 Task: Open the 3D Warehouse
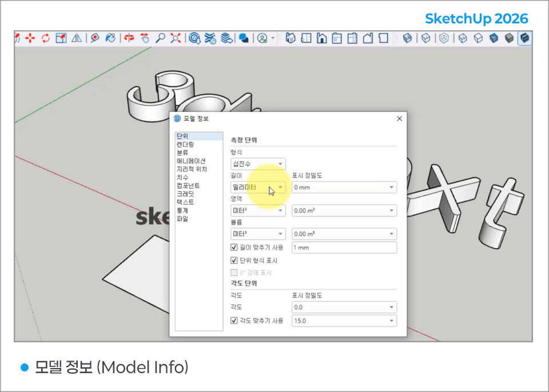pyautogui.click(x=194, y=38)
